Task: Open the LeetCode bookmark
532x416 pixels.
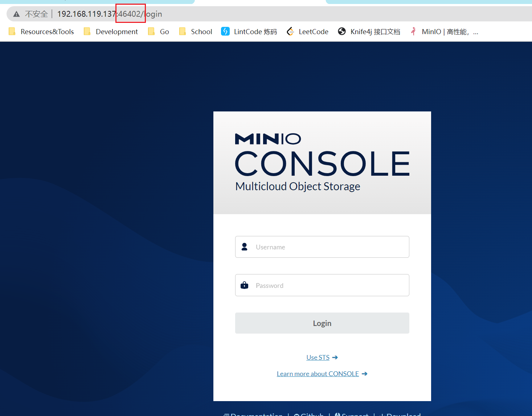Action: [x=307, y=32]
